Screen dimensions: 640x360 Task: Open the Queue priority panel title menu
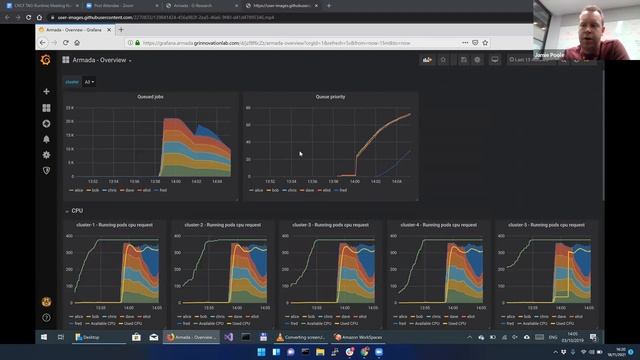point(330,97)
